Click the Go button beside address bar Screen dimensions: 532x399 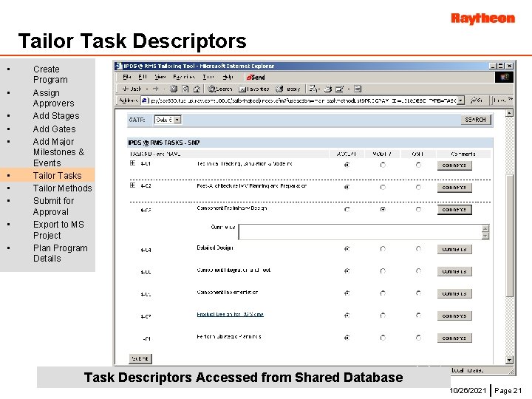[477, 100]
